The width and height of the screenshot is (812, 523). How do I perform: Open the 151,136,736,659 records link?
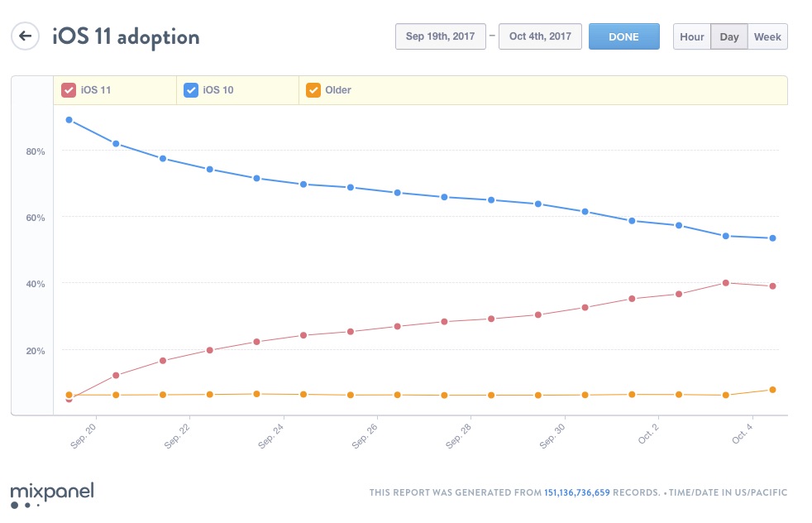tap(577, 492)
